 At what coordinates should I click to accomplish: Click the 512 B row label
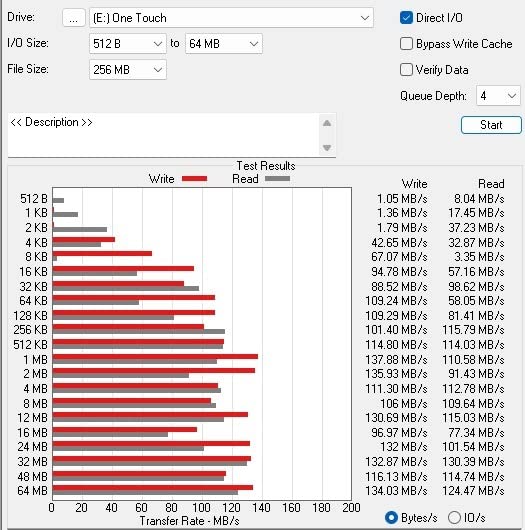click(34, 199)
